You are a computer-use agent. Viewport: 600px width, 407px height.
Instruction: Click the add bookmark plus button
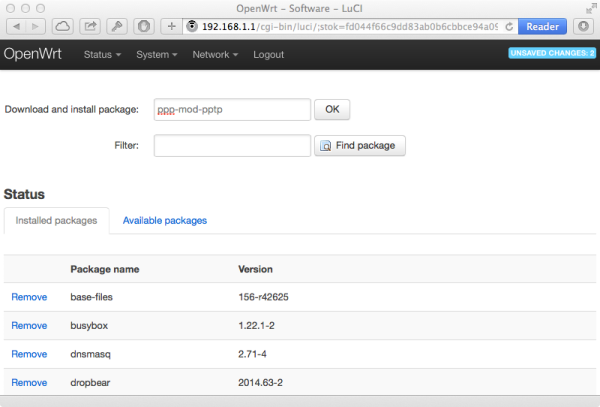pyautogui.click(x=171, y=25)
